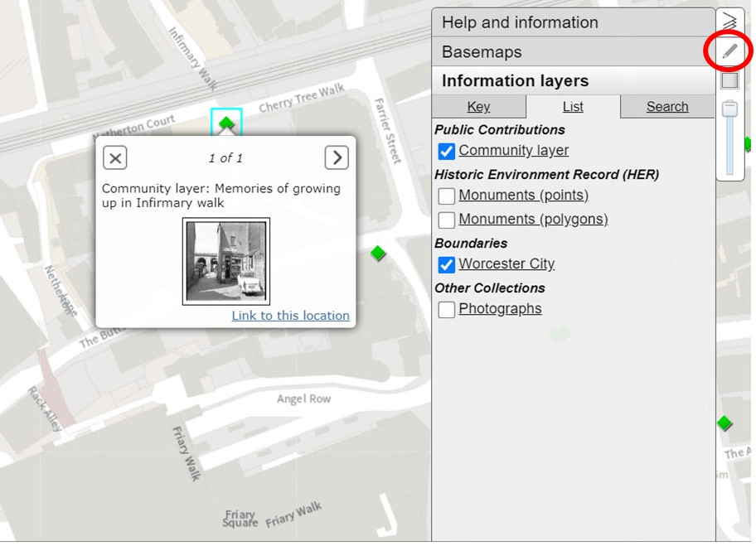Image resolution: width=756 pixels, height=546 pixels.
Task: Collapse the Information layers section
Action: coord(572,80)
